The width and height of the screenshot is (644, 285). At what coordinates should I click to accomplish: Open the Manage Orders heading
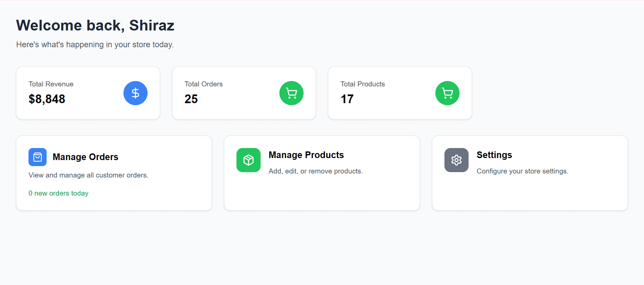point(85,157)
